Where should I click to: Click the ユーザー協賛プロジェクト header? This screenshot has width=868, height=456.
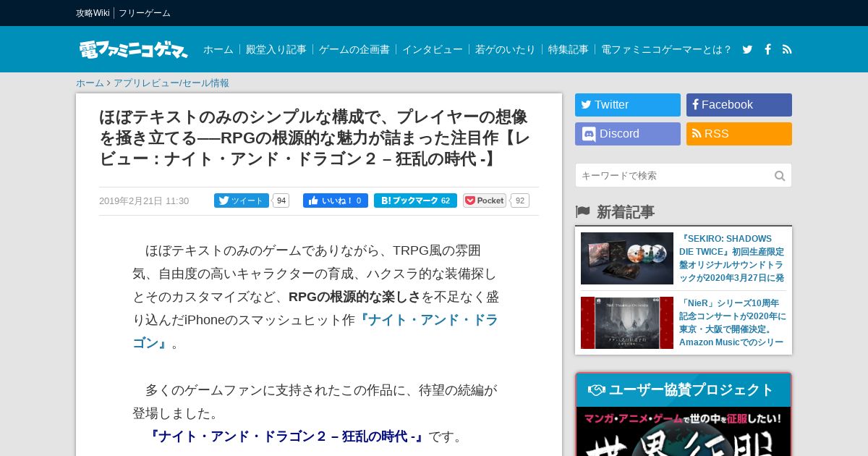click(x=684, y=390)
